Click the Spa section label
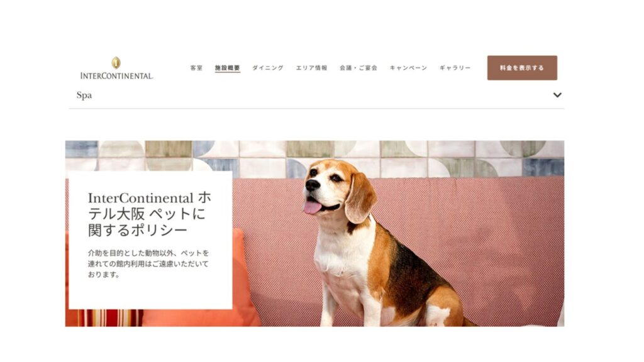 84,96
